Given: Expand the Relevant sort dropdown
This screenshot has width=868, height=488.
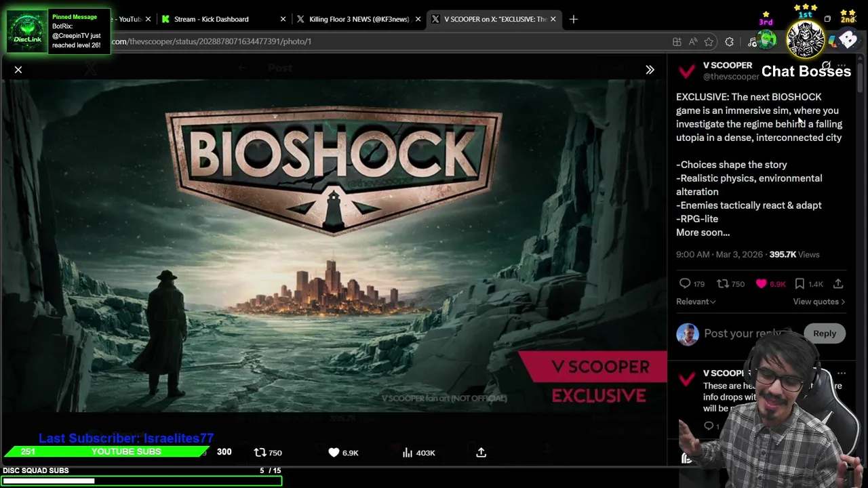Looking at the screenshot, I should click(696, 302).
